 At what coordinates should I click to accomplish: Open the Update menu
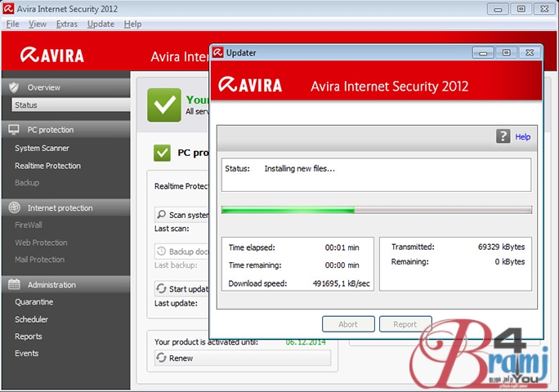[x=101, y=24]
